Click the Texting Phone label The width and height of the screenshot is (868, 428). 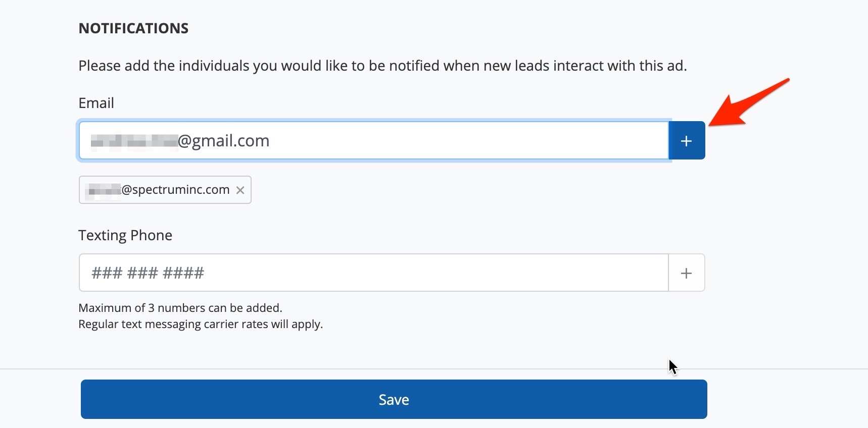pos(125,235)
